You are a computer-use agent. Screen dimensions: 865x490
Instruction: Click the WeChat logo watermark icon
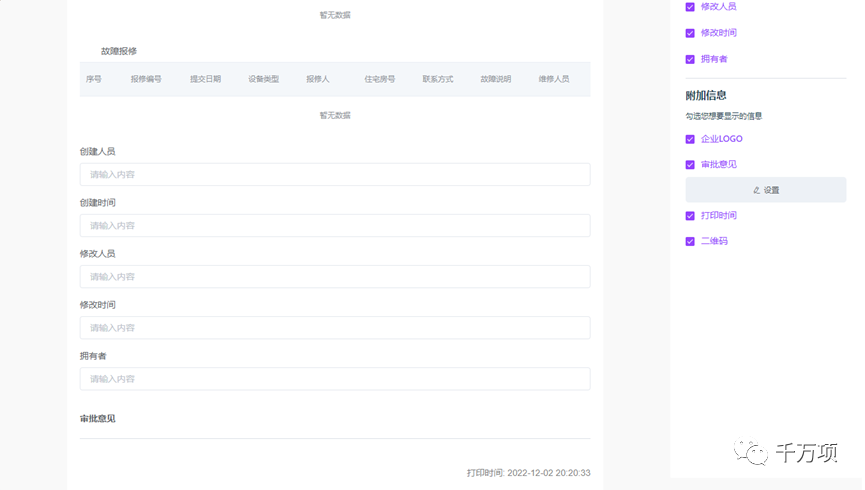pos(752,455)
